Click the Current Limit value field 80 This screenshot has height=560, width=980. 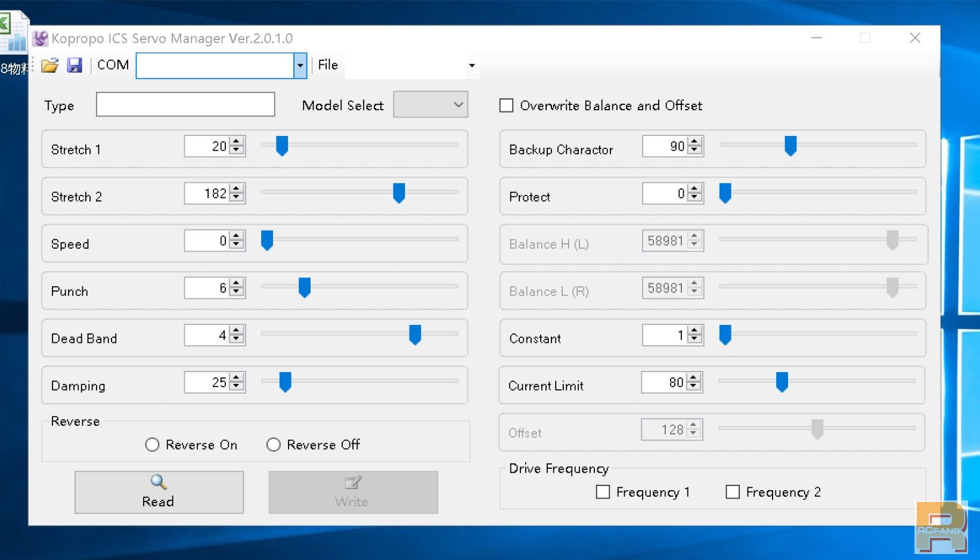point(664,382)
